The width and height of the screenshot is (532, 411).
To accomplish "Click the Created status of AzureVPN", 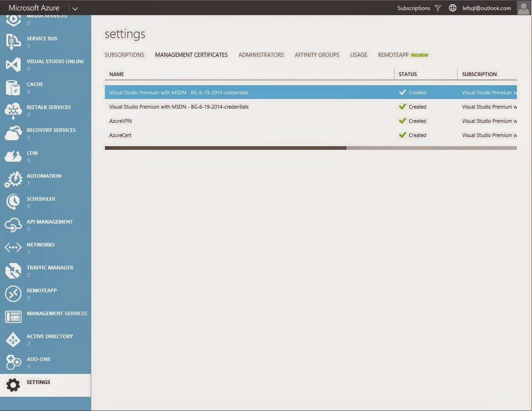I will click(x=417, y=121).
